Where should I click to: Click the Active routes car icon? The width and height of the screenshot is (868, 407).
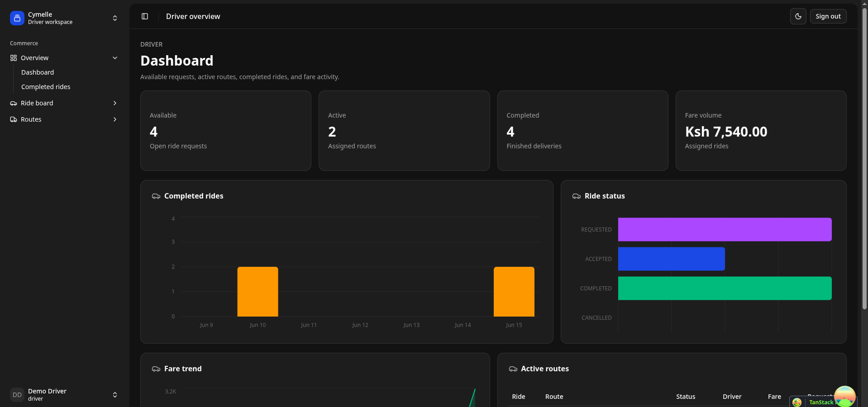[x=513, y=369]
